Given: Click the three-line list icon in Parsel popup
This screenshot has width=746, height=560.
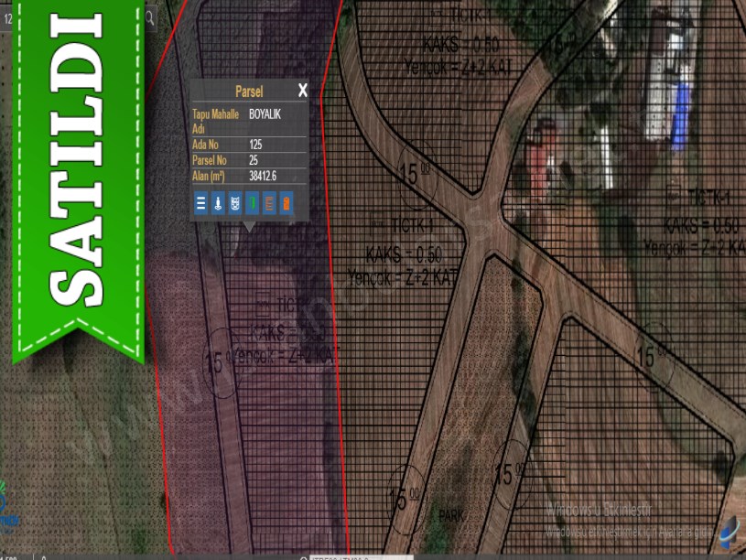Looking at the screenshot, I should pyautogui.click(x=201, y=203).
